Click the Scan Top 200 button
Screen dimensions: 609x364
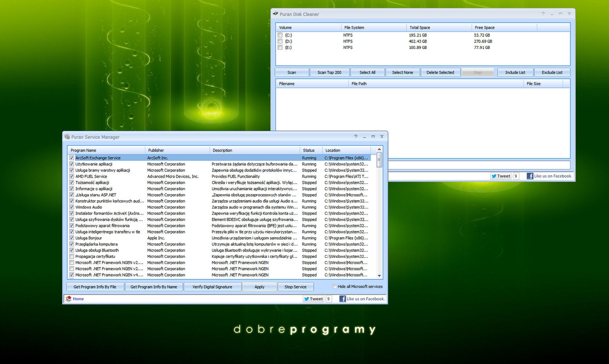click(330, 72)
